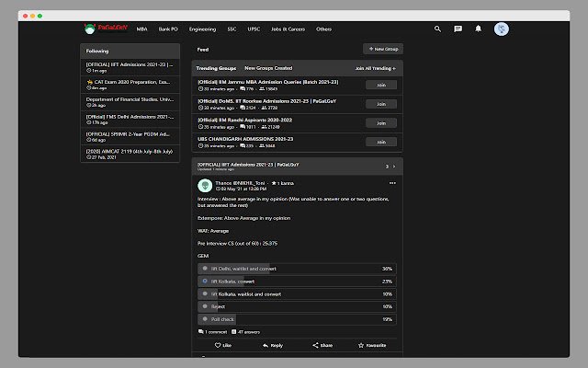Open followed group CAT Exam 2020 Preparation
This screenshot has height=368, width=588.
click(130, 85)
